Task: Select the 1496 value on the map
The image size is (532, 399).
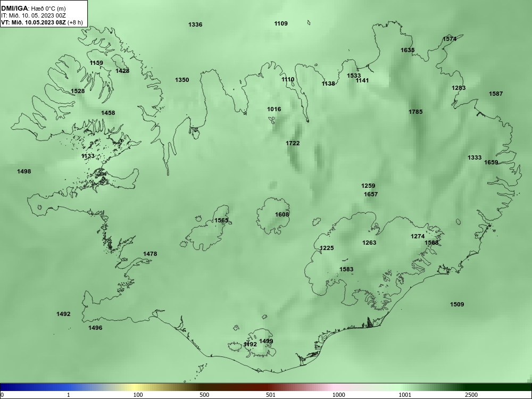Action: coord(95,328)
